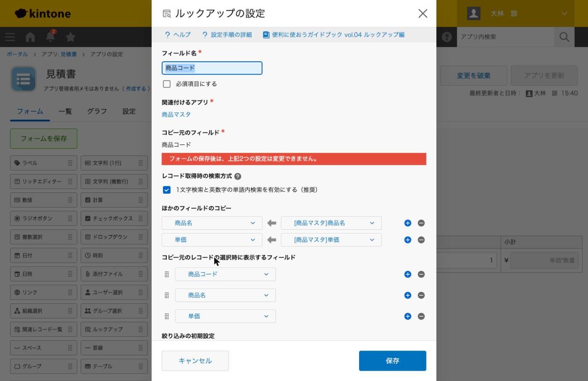Add a field copy row after 単価 mapping
The image size is (588, 381).
[x=408, y=240]
